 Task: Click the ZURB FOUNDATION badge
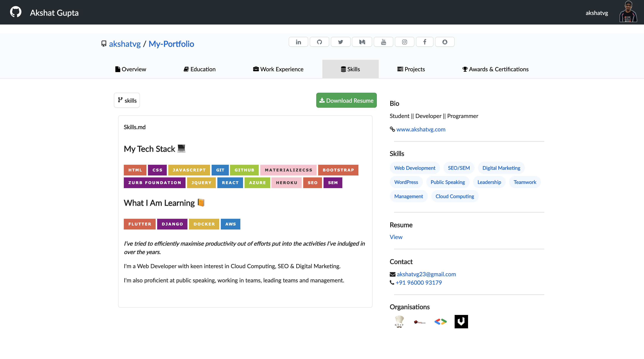tap(154, 183)
